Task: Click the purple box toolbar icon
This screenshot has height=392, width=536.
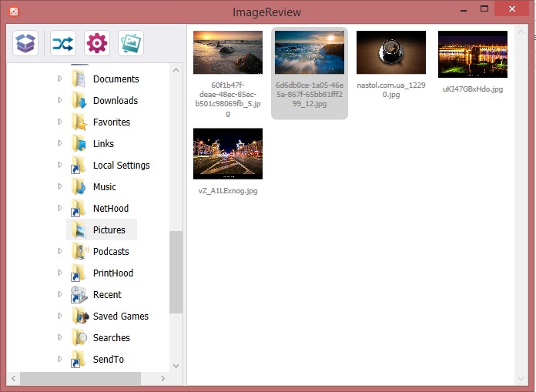Action: (x=25, y=43)
